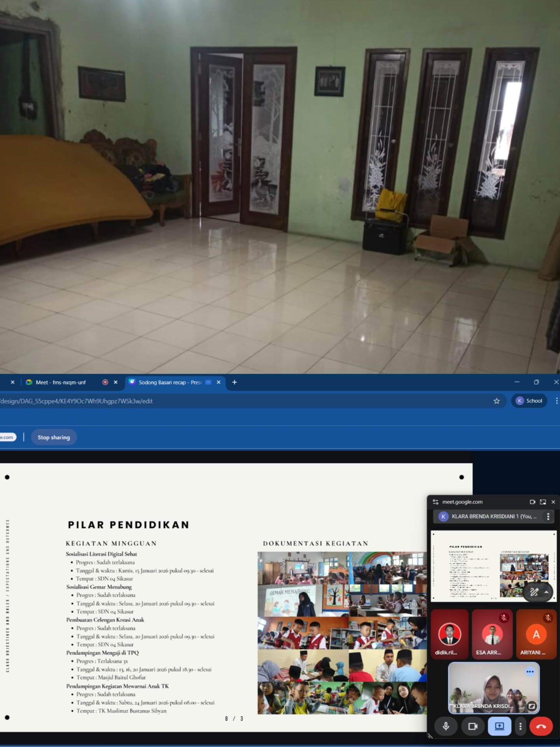The height and width of the screenshot is (747, 560).
Task: Toggle the camera in the Meet panel
Action: (x=472, y=726)
